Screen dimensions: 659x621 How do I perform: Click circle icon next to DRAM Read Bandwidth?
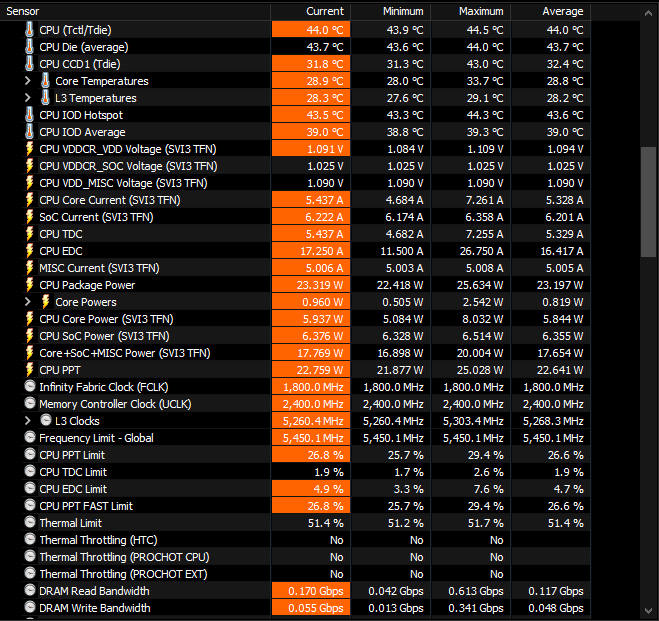pyautogui.click(x=29, y=591)
